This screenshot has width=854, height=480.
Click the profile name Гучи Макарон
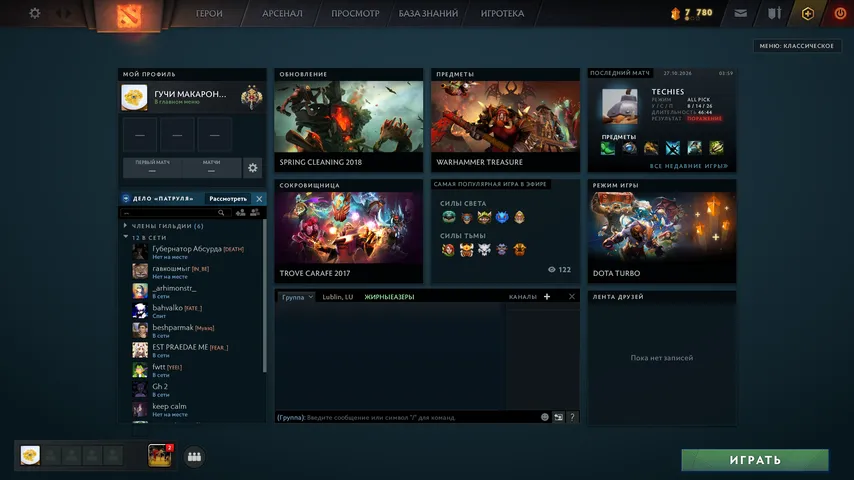[190, 94]
